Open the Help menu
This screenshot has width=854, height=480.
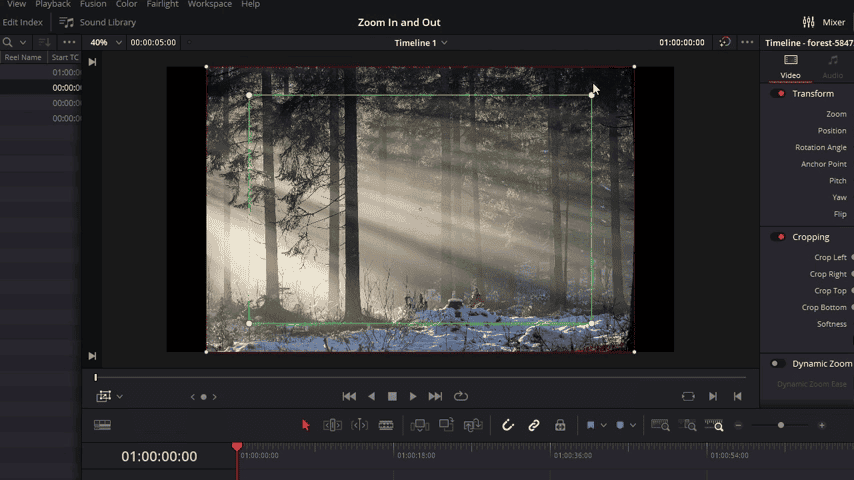click(x=251, y=4)
